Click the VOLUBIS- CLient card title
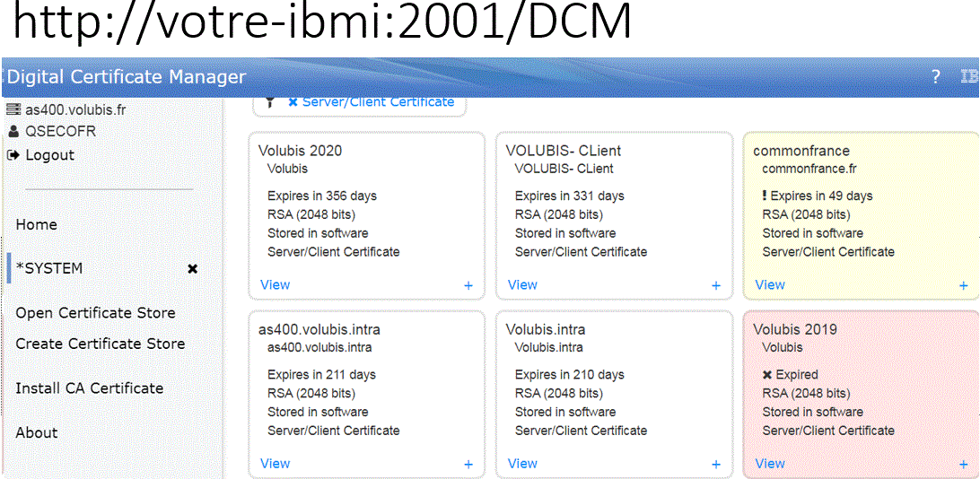 pyautogui.click(x=564, y=151)
